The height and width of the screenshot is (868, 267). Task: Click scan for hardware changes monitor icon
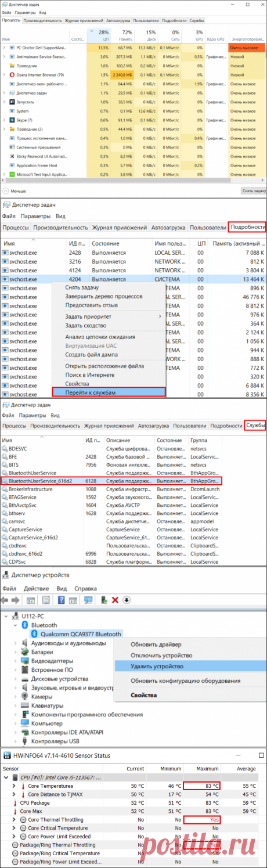point(88,600)
